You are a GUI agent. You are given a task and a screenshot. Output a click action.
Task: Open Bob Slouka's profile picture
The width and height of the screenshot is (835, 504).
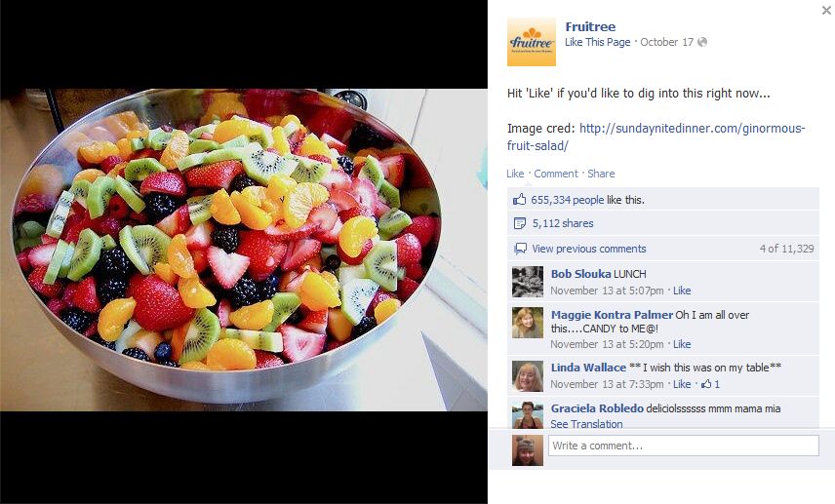click(527, 282)
